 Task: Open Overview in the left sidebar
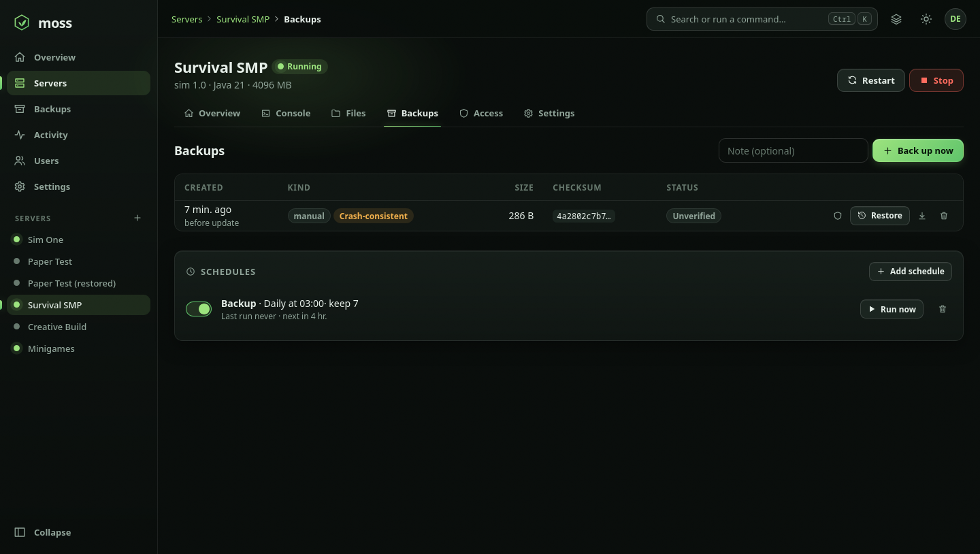point(78,57)
